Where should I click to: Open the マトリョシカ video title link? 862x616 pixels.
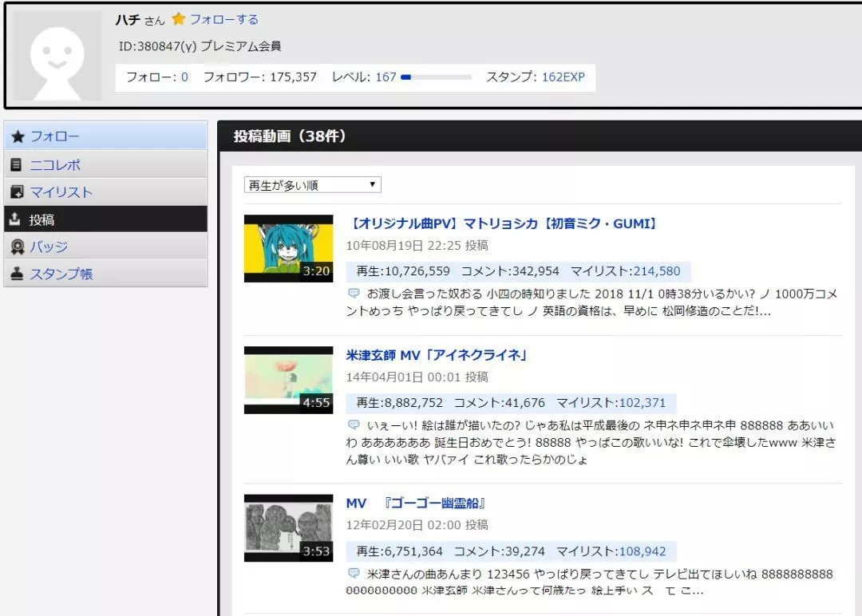pos(503,224)
